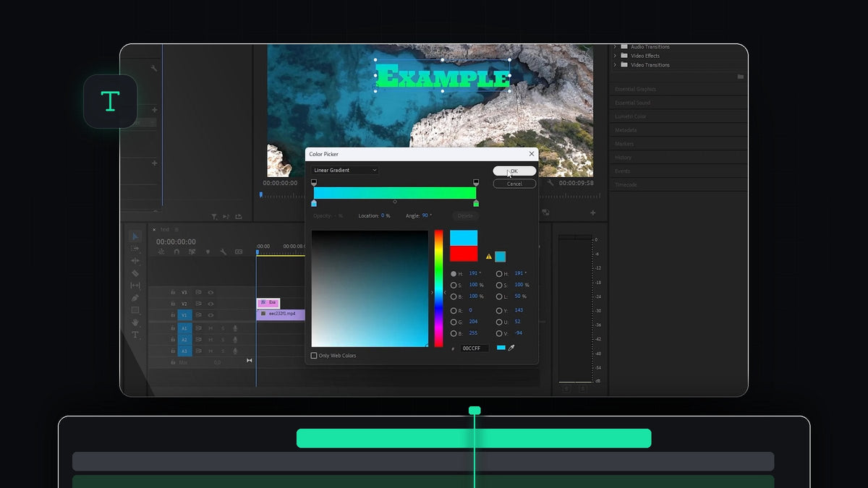Select the Track Select Forward tool
The image size is (868, 488).
[x=135, y=249]
